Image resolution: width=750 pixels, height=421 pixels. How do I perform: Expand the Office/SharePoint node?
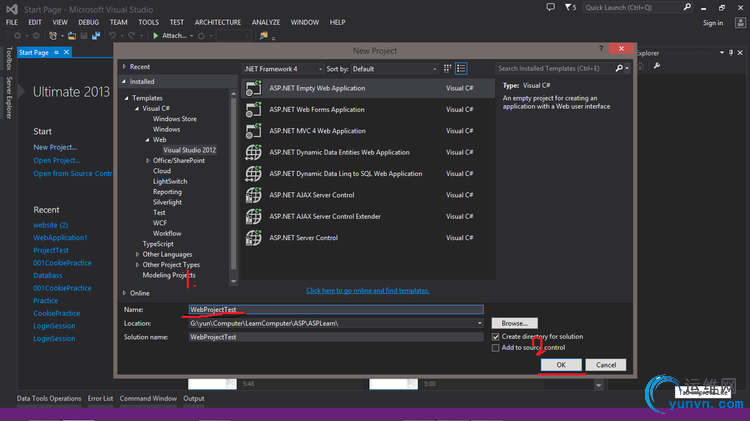(x=148, y=161)
